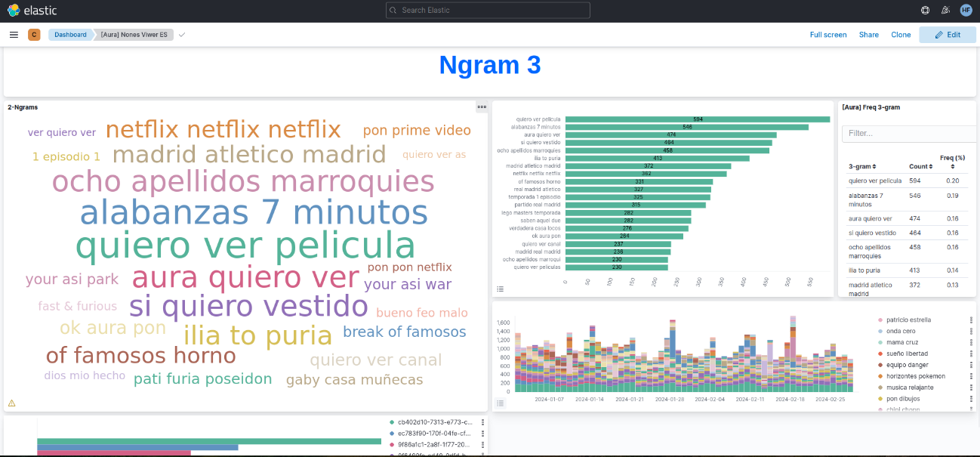Click 'pati furia poseidon' in word cloud
The image size is (980, 457).
203,379
